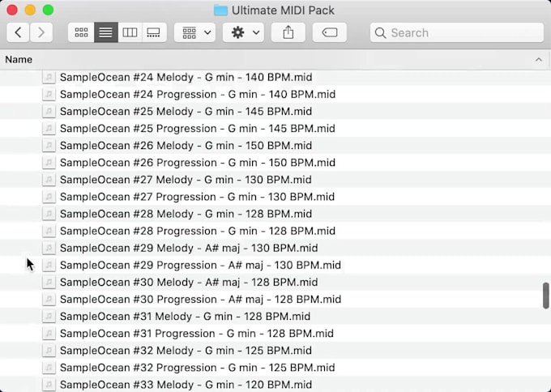This screenshot has width=551, height=392.
Task: Click MIDI file icon for #32 Progression
Action: [49, 368]
